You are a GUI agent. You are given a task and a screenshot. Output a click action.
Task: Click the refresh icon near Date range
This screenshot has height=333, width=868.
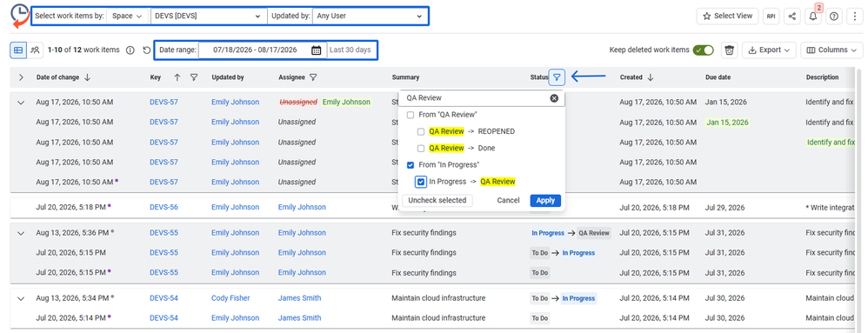[x=147, y=50]
